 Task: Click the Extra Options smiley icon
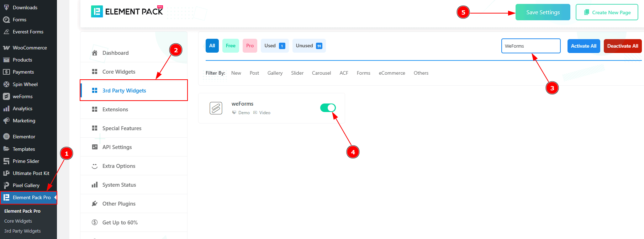click(x=95, y=166)
